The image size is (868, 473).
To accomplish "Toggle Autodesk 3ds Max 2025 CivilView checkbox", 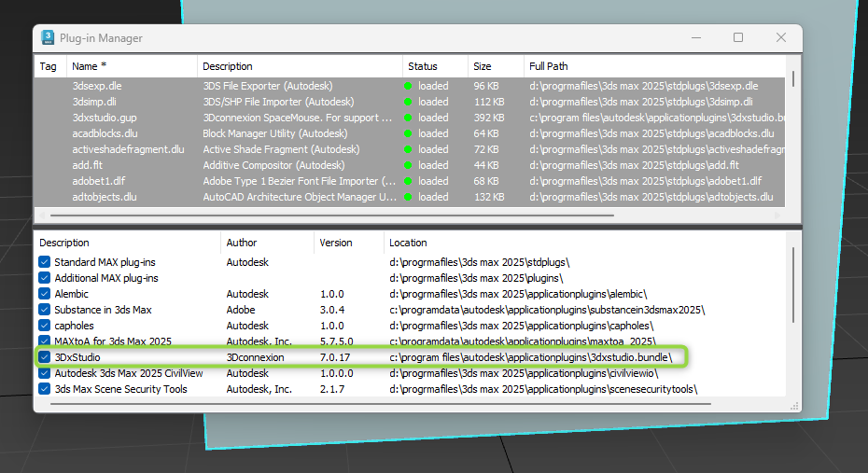I will pyautogui.click(x=44, y=373).
